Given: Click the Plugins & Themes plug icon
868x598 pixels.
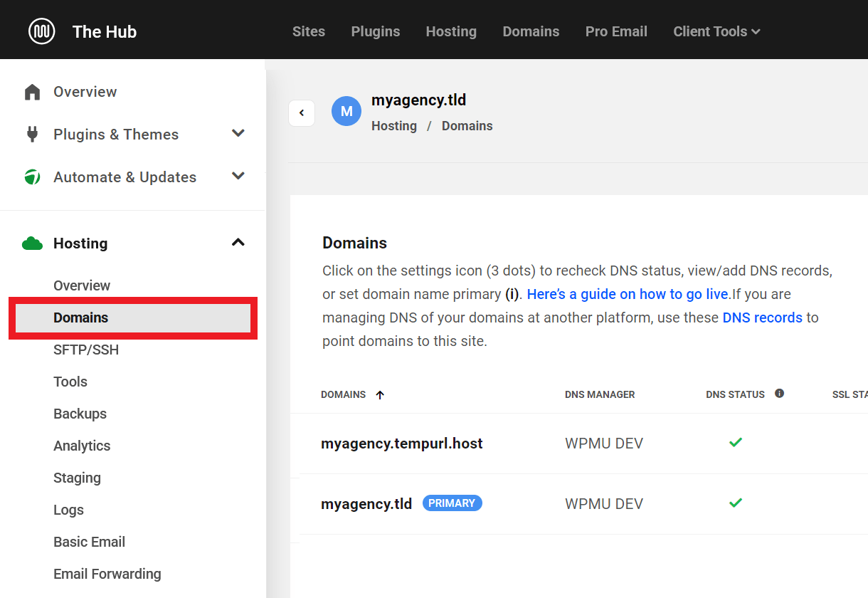Looking at the screenshot, I should pos(32,135).
